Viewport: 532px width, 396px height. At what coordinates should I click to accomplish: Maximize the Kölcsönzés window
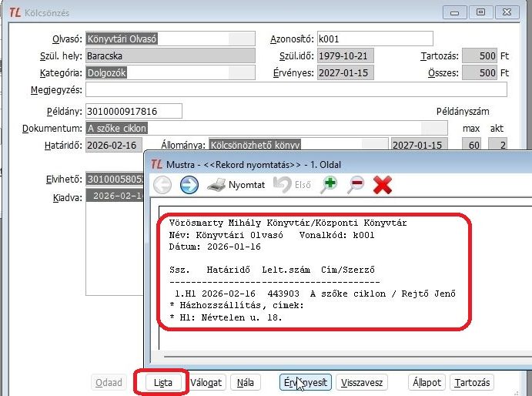480,12
